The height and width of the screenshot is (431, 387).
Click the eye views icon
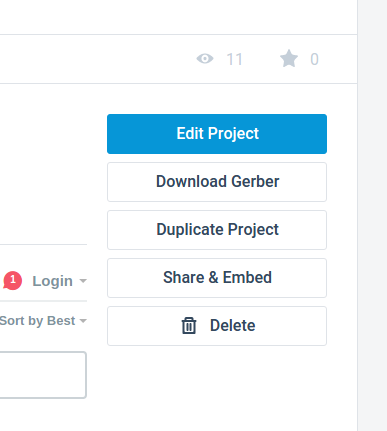coord(205,59)
